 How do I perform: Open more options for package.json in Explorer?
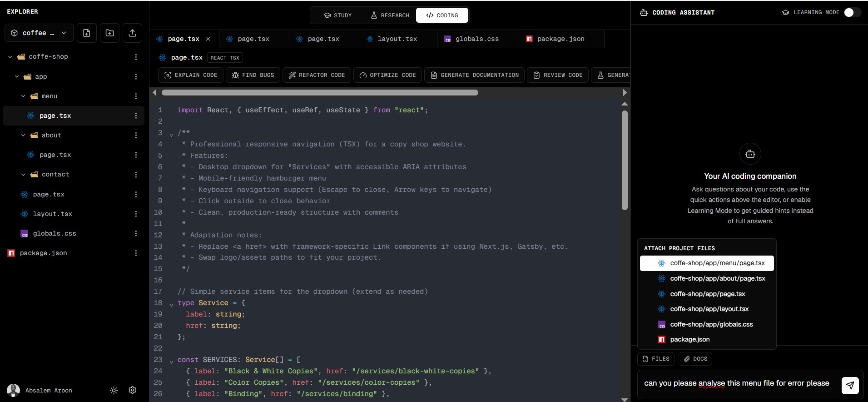click(136, 253)
